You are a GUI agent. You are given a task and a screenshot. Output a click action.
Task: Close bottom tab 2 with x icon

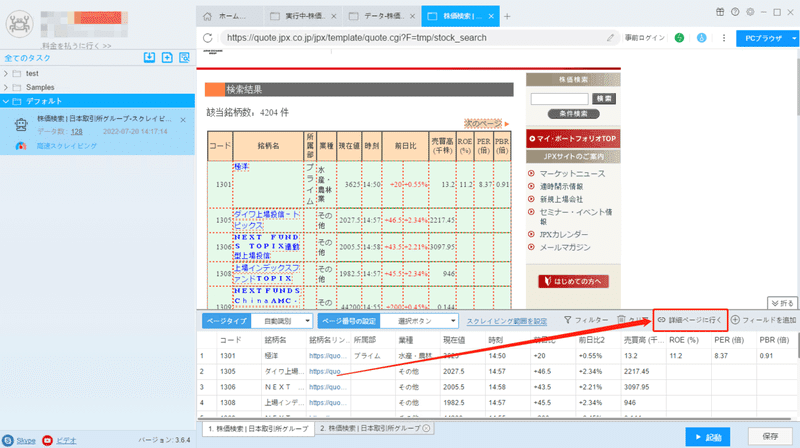click(x=427, y=429)
